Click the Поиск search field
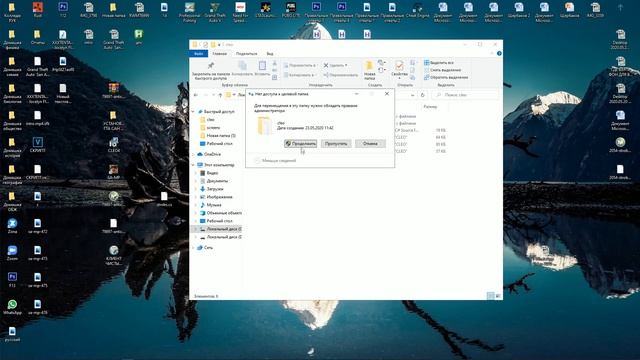The height and width of the screenshot is (360, 640). coord(465,95)
